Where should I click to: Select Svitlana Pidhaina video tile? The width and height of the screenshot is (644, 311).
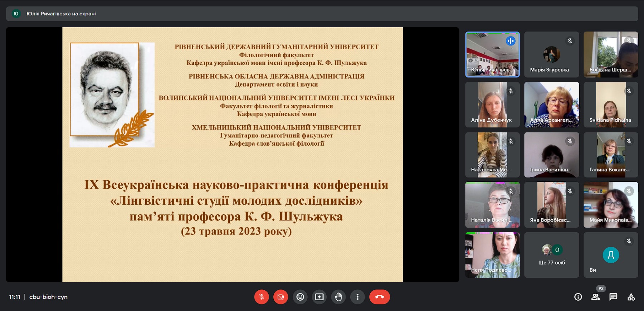pos(611,105)
